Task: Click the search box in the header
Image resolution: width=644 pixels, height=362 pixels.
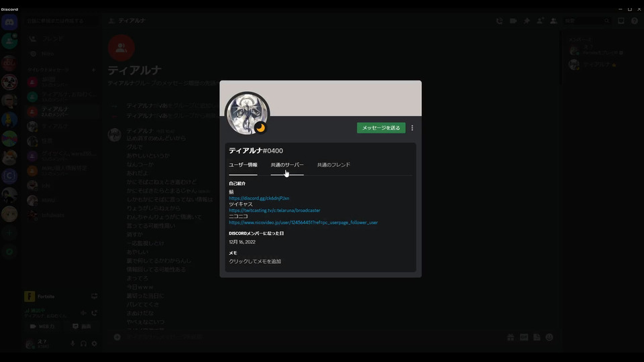Action: click(x=586, y=21)
